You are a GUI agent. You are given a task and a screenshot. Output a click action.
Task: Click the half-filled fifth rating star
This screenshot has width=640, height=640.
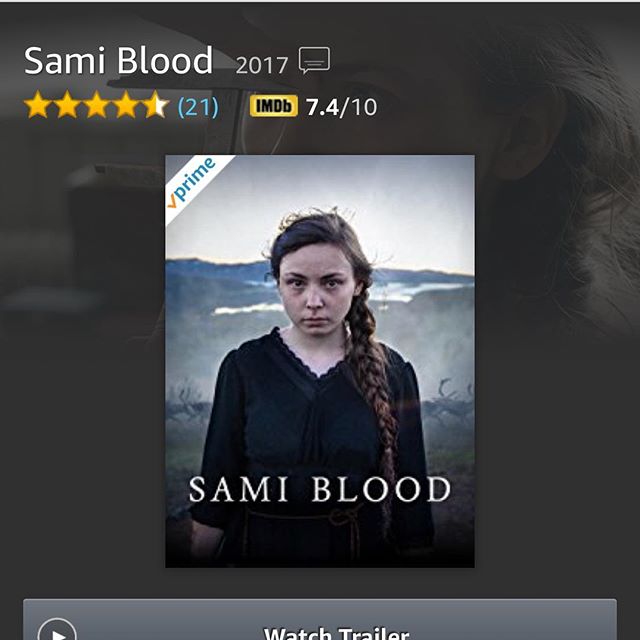(x=155, y=105)
